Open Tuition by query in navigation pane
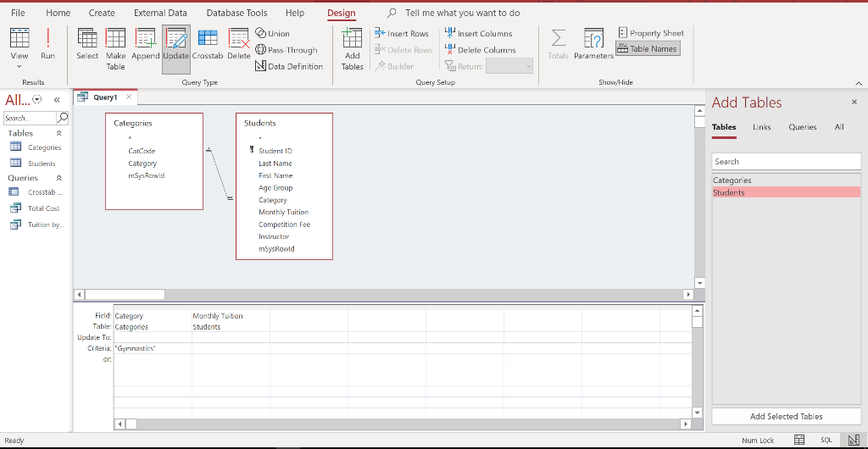 click(36, 225)
